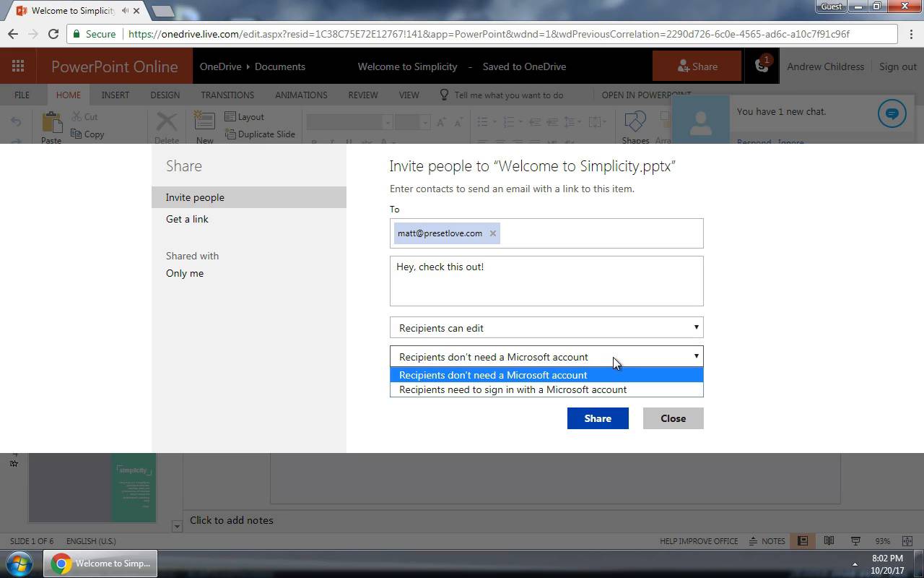The width and height of the screenshot is (924, 578).
Task: Click decrease font size icon
Action: pyautogui.click(x=459, y=122)
